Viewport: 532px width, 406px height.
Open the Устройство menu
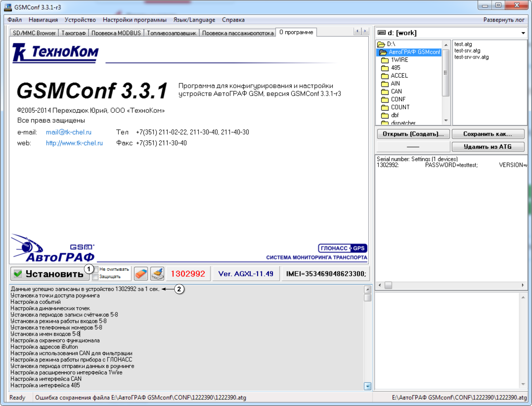click(x=80, y=20)
